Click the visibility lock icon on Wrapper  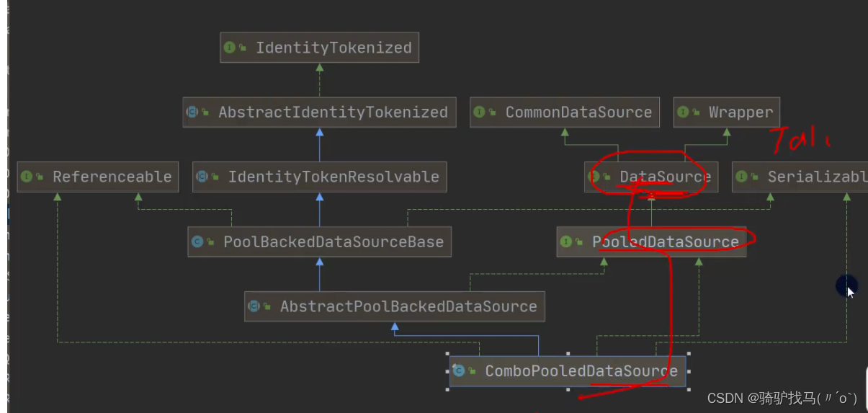(x=697, y=113)
